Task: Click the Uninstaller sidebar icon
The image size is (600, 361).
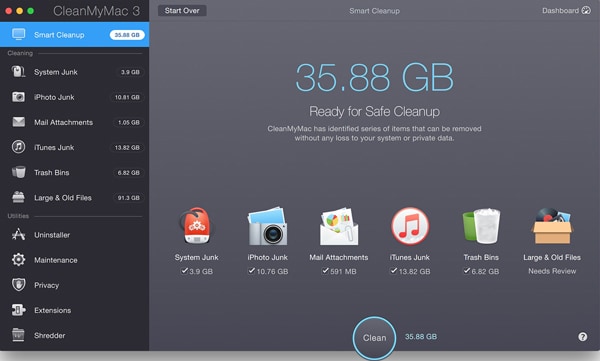Action: tap(18, 234)
